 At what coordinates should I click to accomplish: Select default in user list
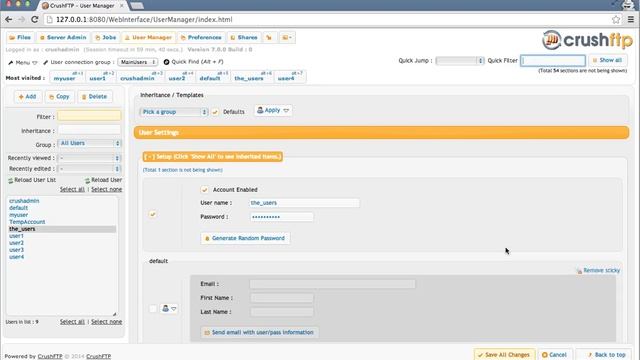pyautogui.click(x=18, y=208)
